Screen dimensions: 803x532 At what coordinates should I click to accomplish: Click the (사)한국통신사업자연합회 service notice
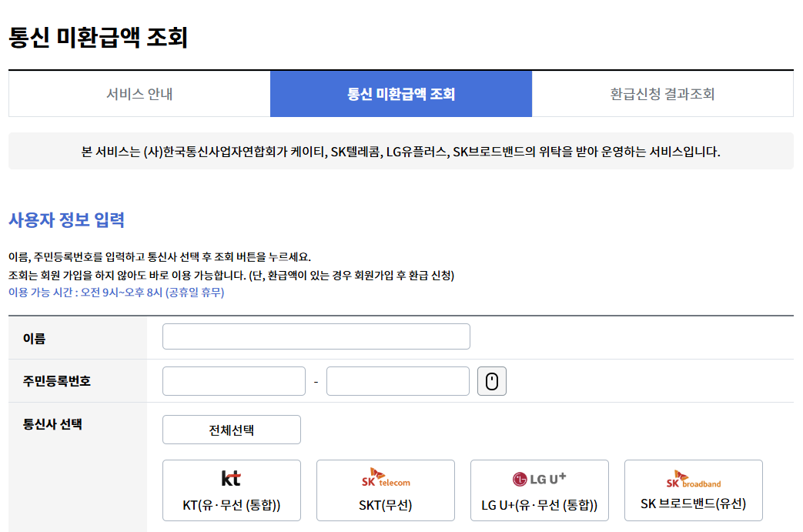401,152
